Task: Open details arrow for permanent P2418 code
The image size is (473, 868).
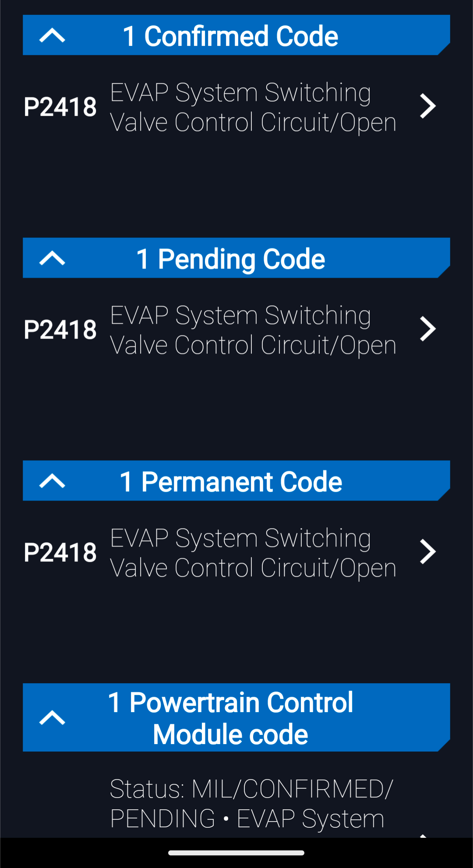Action: (427, 551)
